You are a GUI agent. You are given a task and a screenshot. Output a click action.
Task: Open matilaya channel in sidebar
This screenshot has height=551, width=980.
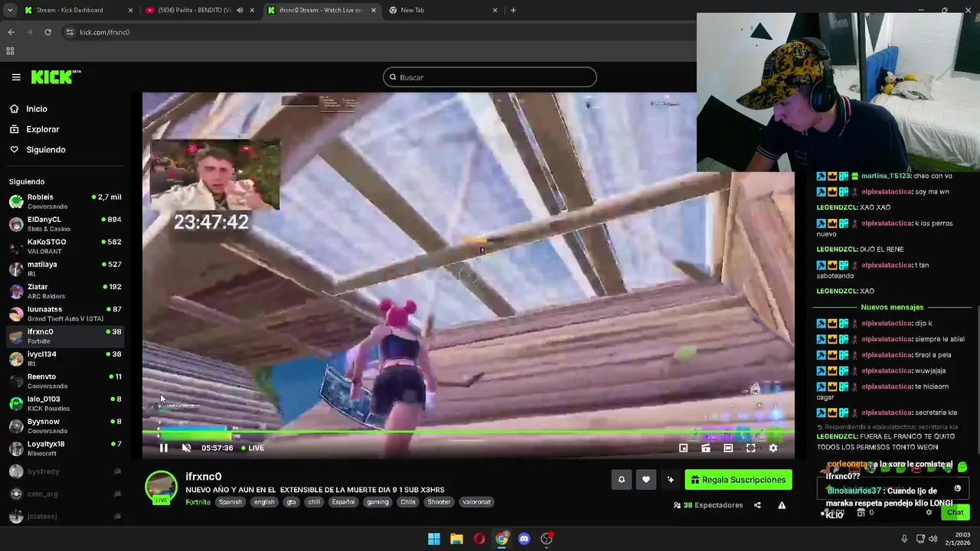[x=65, y=269]
